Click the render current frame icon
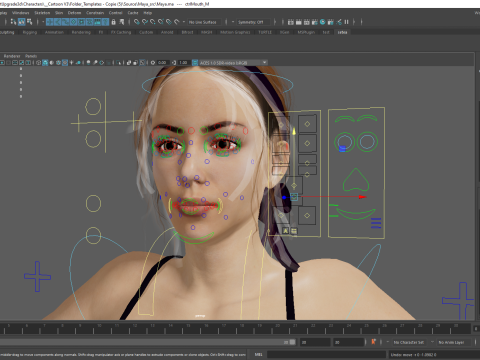The height and width of the screenshot is (360, 480). 299,22
